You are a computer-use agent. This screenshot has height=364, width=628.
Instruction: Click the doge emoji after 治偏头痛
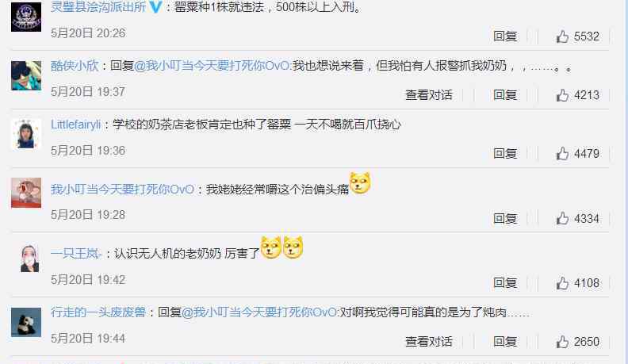click(x=360, y=183)
